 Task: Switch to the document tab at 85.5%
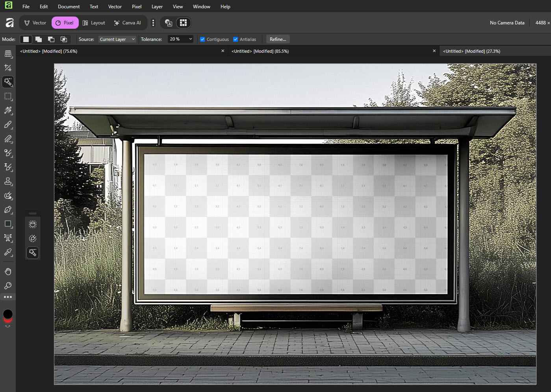(x=260, y=51)
